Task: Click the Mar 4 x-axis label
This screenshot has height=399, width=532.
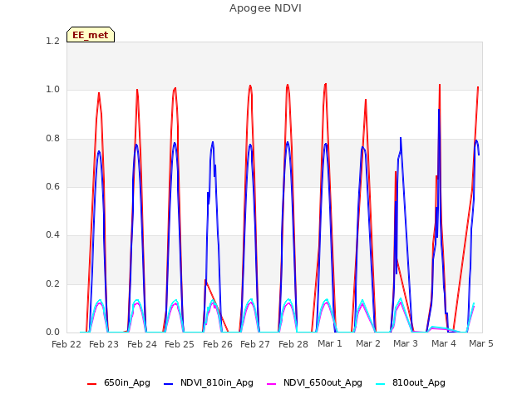Action: (443, 343)
